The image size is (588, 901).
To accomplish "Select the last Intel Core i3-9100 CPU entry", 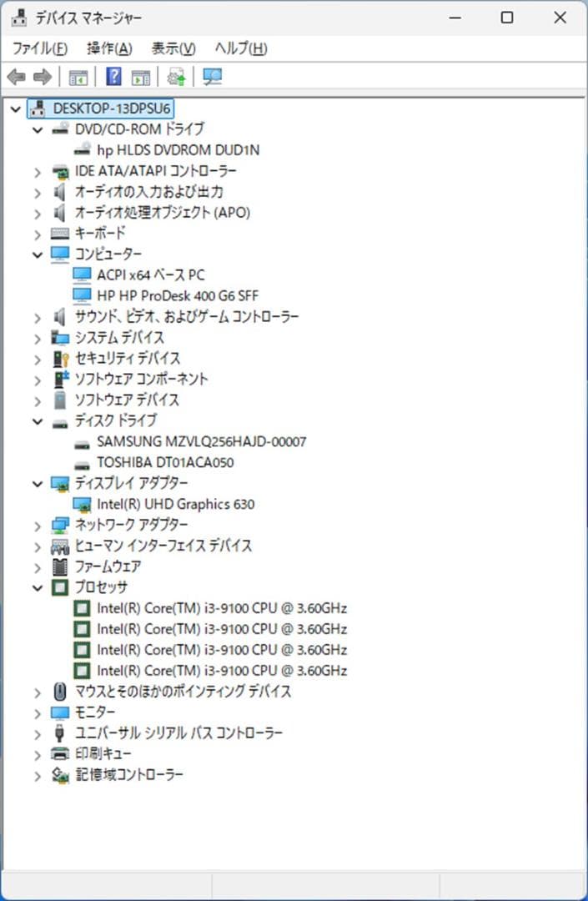I will [222, 671].
